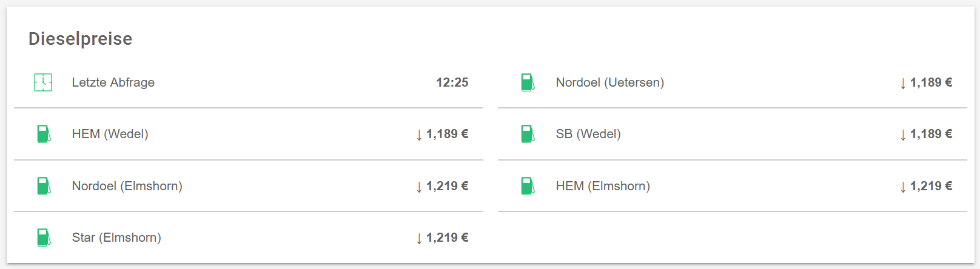Open the Letzte Abfrage entity label
This screenshot has width=980, height=269.
point(113,82)
